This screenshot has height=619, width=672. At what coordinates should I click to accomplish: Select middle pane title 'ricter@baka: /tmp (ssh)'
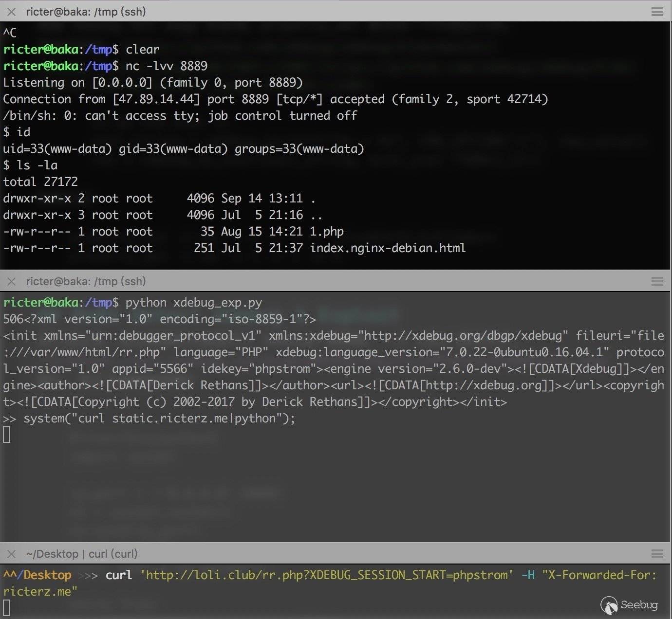86,281
